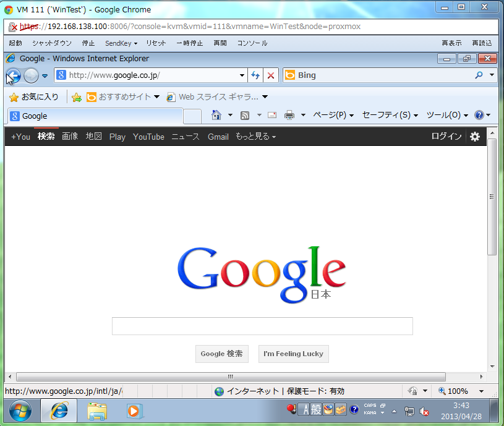The image size is (504, 426).
Task: Open Windows Explorer folder taskbar icon
Action: tap(97, 411)
